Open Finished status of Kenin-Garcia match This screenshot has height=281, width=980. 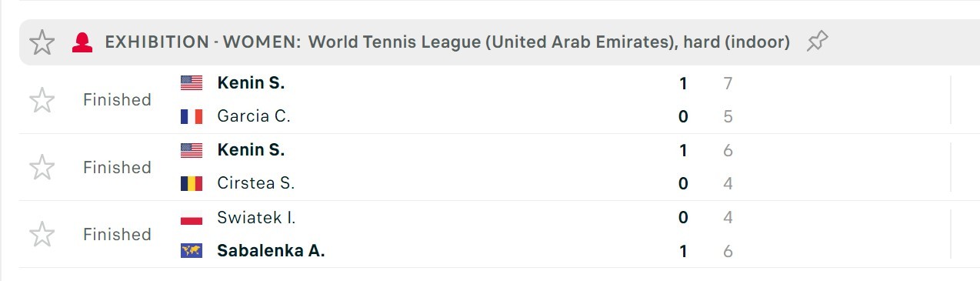[117, 100]
